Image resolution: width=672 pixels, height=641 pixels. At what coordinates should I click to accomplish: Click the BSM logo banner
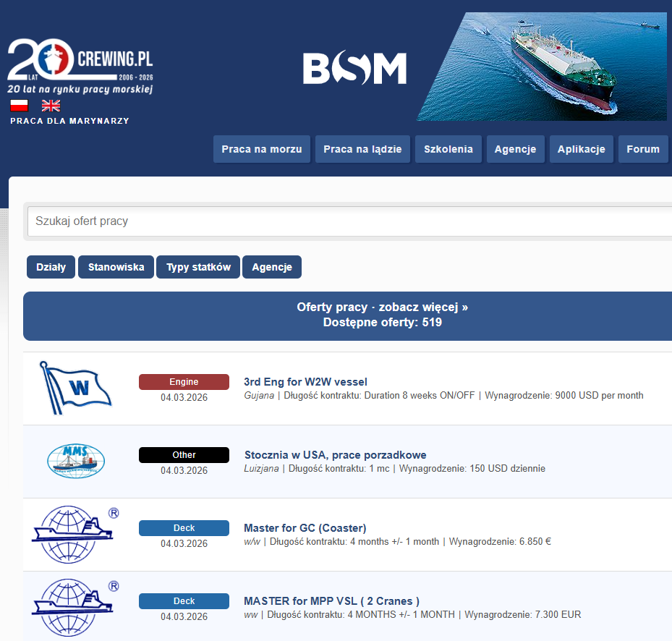(354, 69)
